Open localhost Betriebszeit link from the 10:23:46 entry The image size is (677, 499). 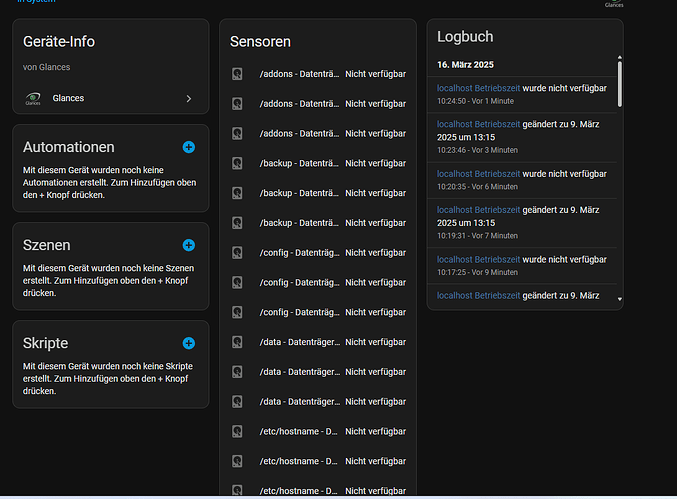[x=478, y=124]
